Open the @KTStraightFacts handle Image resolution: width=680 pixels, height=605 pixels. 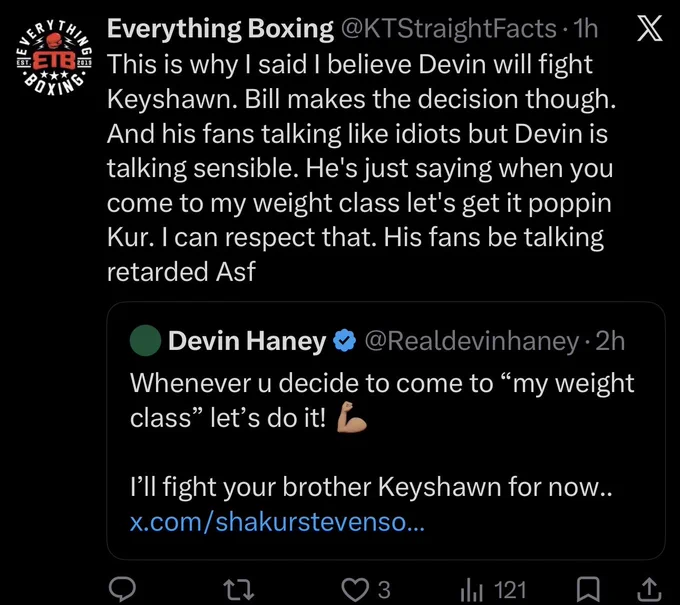(448, 29)
